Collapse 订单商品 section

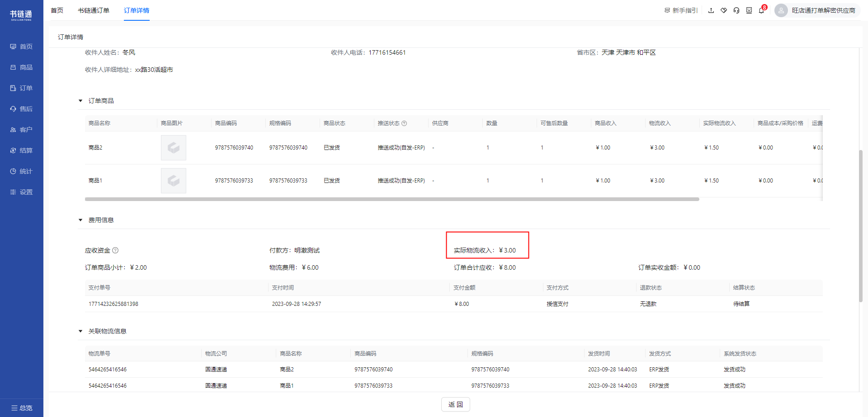click(80, 101)
